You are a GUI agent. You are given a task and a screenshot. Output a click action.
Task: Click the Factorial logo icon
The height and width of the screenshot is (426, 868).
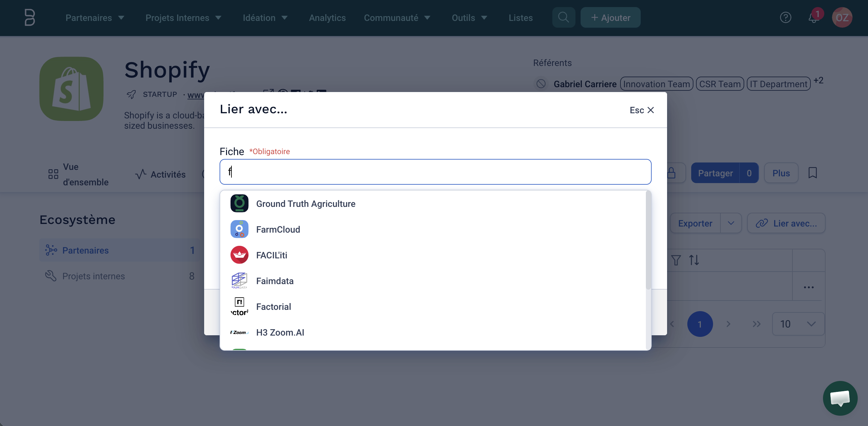[x=239, y=306]
